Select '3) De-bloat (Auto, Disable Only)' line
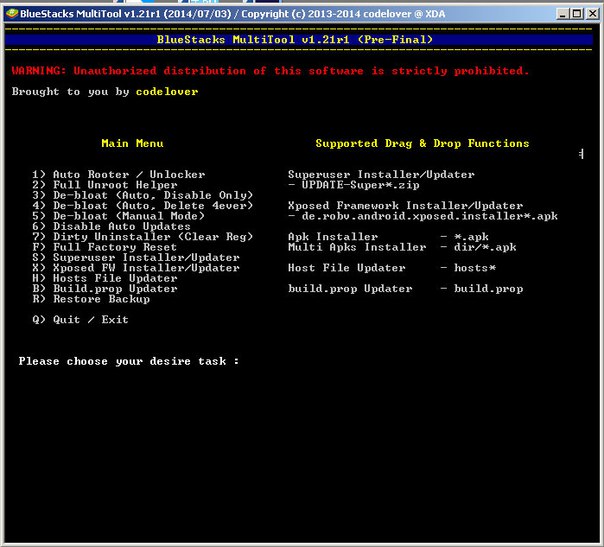604x547 pixels. (143, 195)
